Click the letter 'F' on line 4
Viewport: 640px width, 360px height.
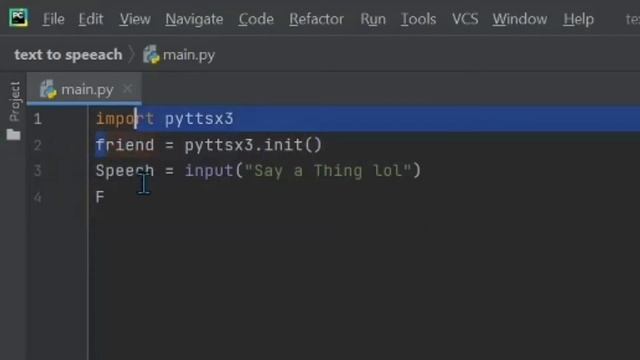click(100, 197)
